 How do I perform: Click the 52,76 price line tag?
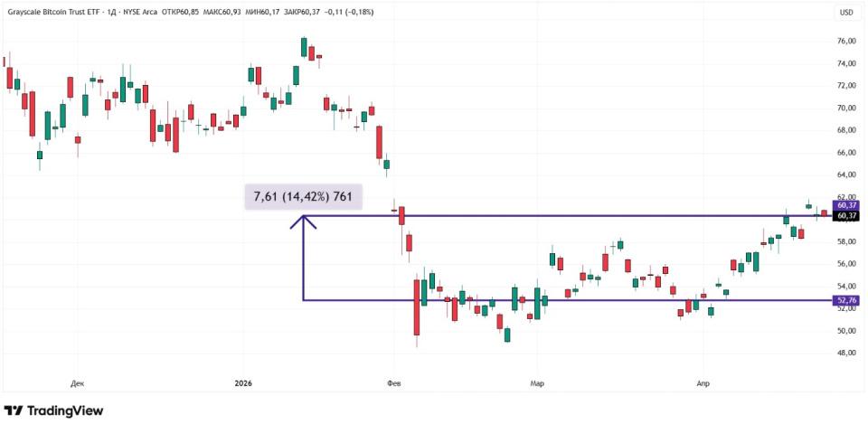(x=846, y=300)
